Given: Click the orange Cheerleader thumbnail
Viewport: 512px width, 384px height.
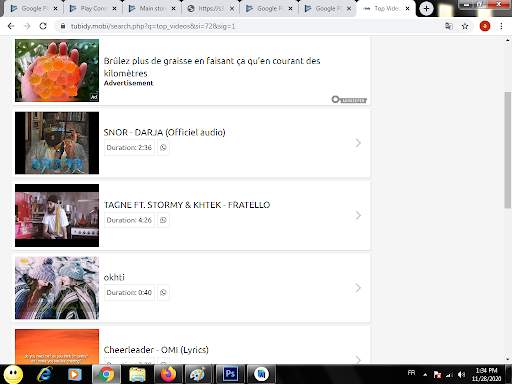Looking at the screenshot, I should coord(57,346).
